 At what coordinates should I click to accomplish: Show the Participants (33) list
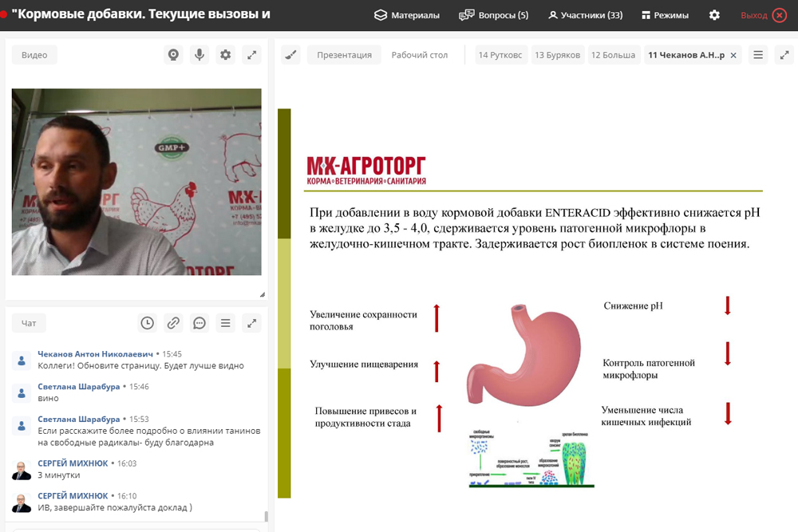coord(585,15)
